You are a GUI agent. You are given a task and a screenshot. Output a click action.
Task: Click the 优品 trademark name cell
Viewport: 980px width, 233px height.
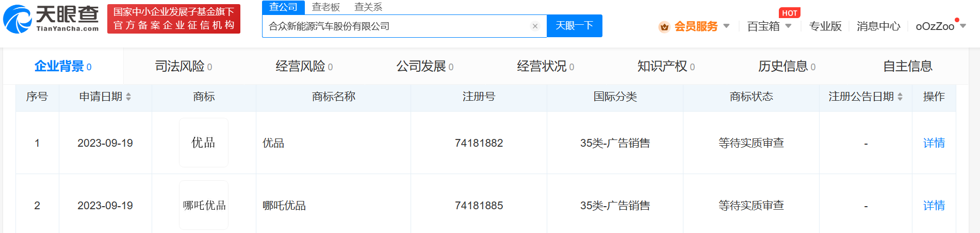click(273, 143)
